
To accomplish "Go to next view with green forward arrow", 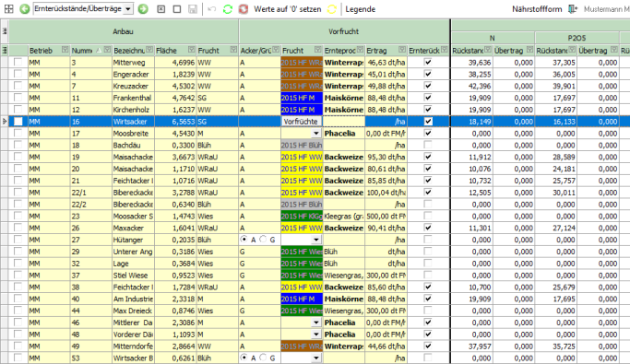I will point(143,9).
